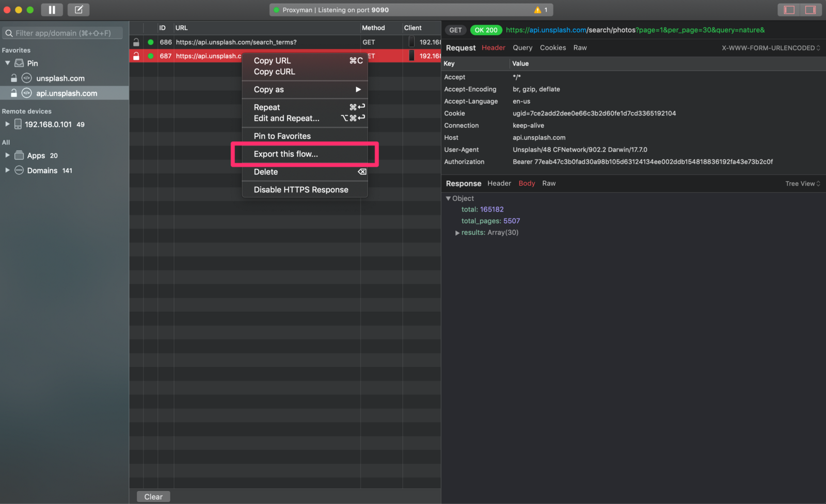Screen dimensions: 826x504
Task: Choose Disable HTTPS Response
Action: 305,190
